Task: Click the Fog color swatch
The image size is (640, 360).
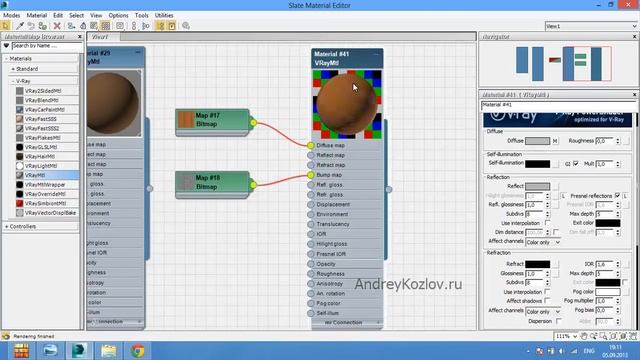Action: click(x=608, y=291)
